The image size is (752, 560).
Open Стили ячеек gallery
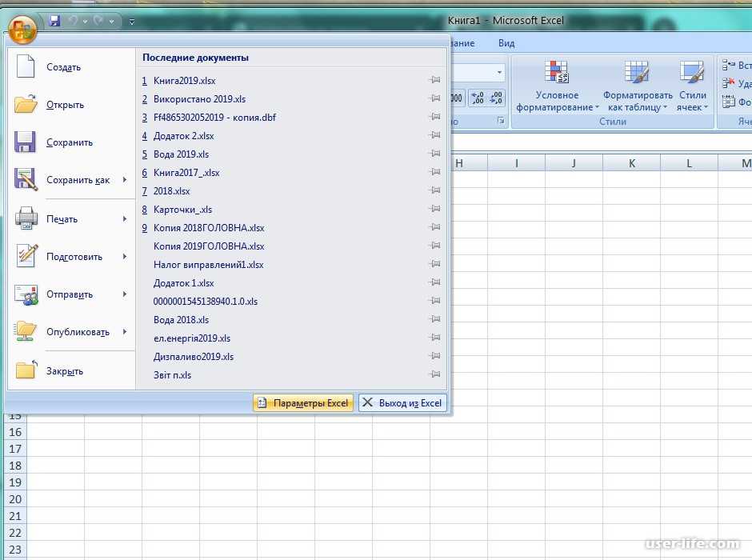692,86
